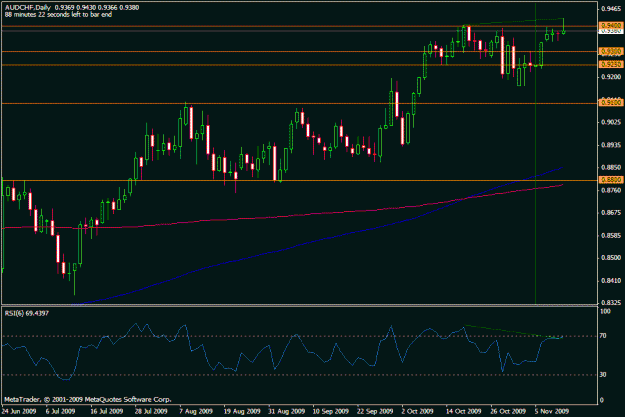Viewport: 625px width, 417px height.
Task: Click the MetaTrader MetaQuotes copyright text
Action: click(88, 399)
